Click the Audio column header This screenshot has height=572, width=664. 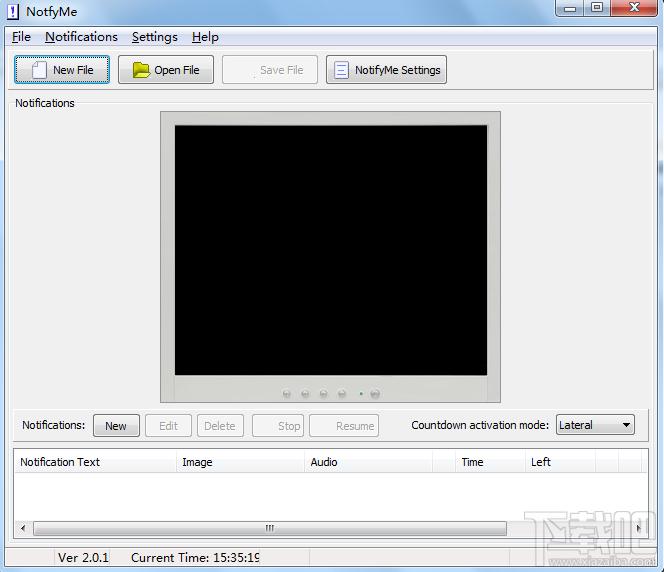[x=368, y=461]
